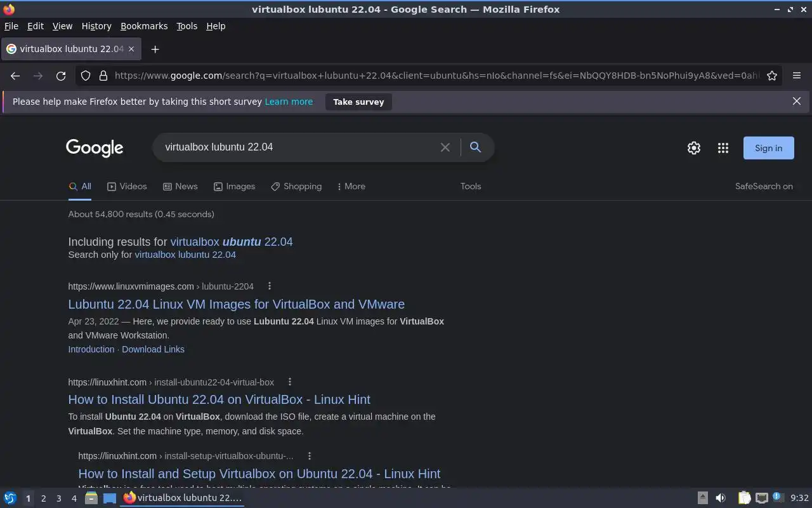Open the Firefox hamburger application menu
Screen dimensions: 812x508
pos(797,76)
